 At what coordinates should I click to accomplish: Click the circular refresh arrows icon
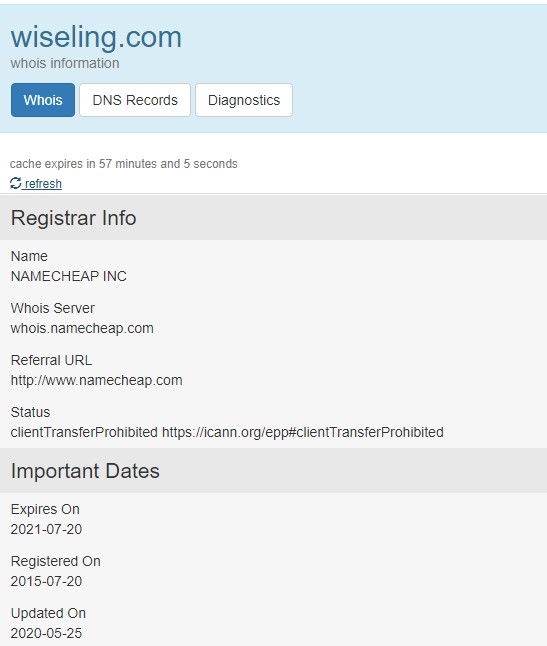tap(16, 183)
